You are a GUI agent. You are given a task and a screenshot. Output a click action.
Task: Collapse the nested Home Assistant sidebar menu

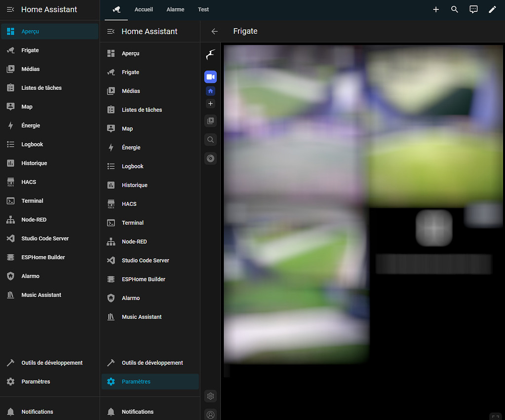[x=111, y=31]
